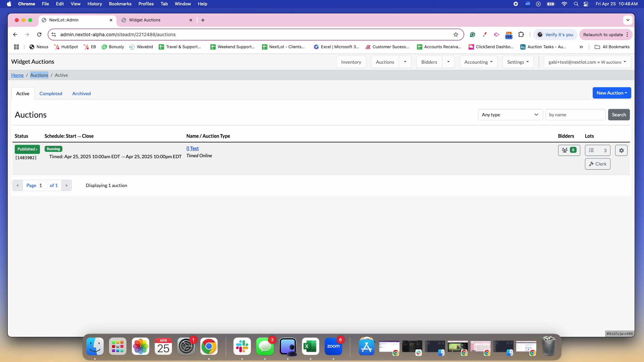
Task: Expand the arrow beside Bidders
Action: [x=448, y=62]
